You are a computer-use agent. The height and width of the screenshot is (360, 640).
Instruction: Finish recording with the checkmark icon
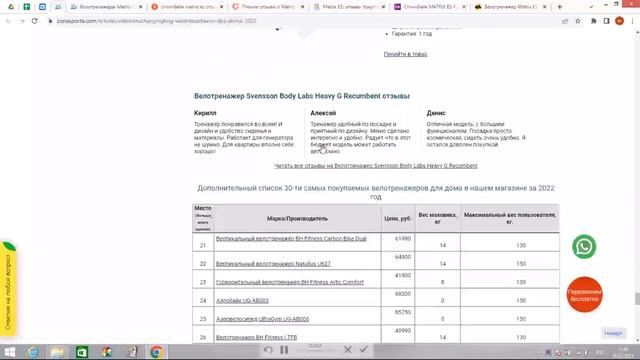tap(364, 349)
